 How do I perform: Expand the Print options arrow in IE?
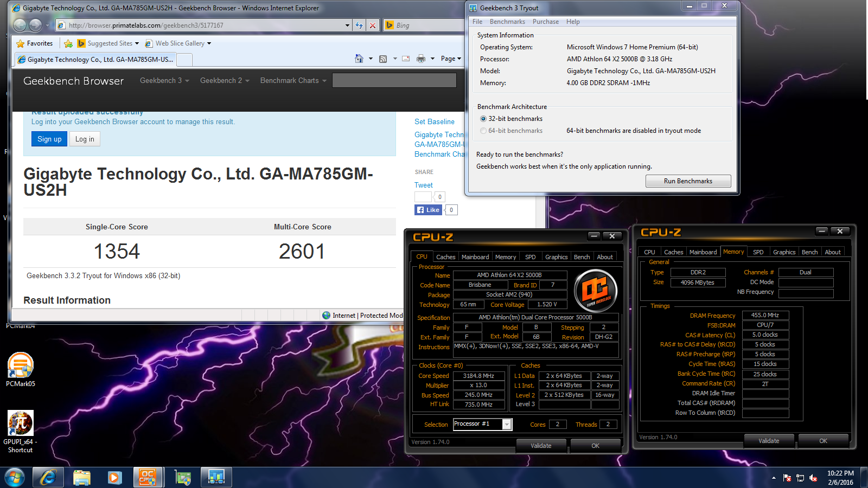pos(432,59)
